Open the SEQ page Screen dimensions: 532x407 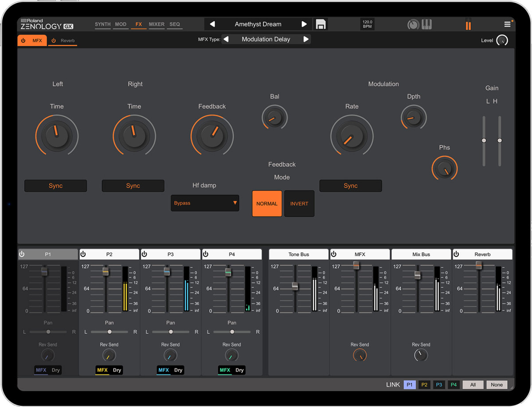click(175, 24)
